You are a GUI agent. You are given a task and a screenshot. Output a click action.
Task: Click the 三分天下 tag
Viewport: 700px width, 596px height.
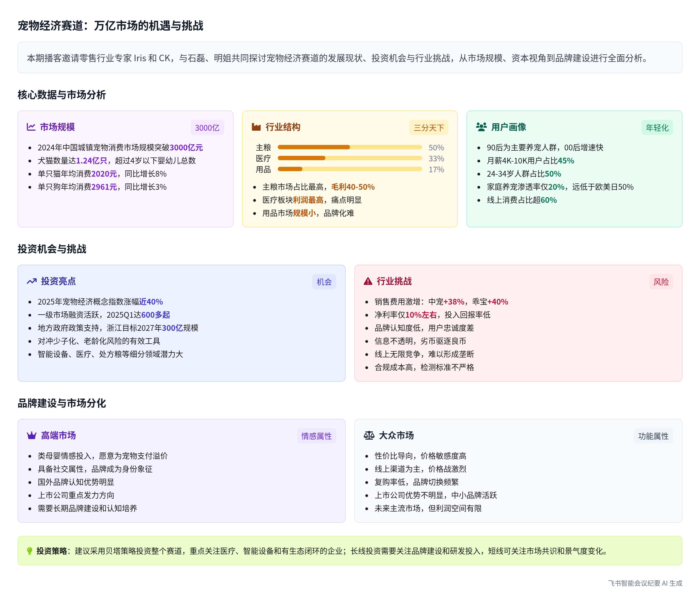point(428,128)
